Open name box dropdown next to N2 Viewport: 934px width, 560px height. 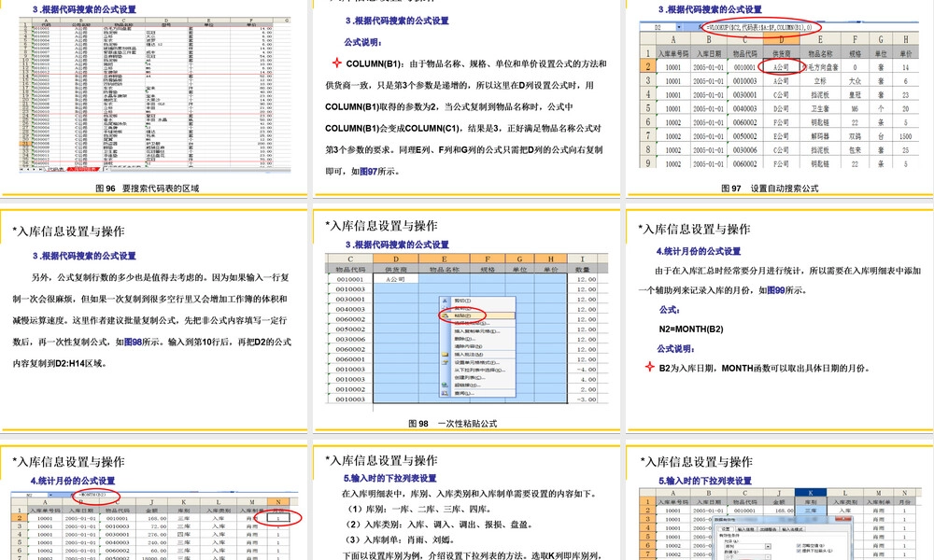click(x=51, y=495)
